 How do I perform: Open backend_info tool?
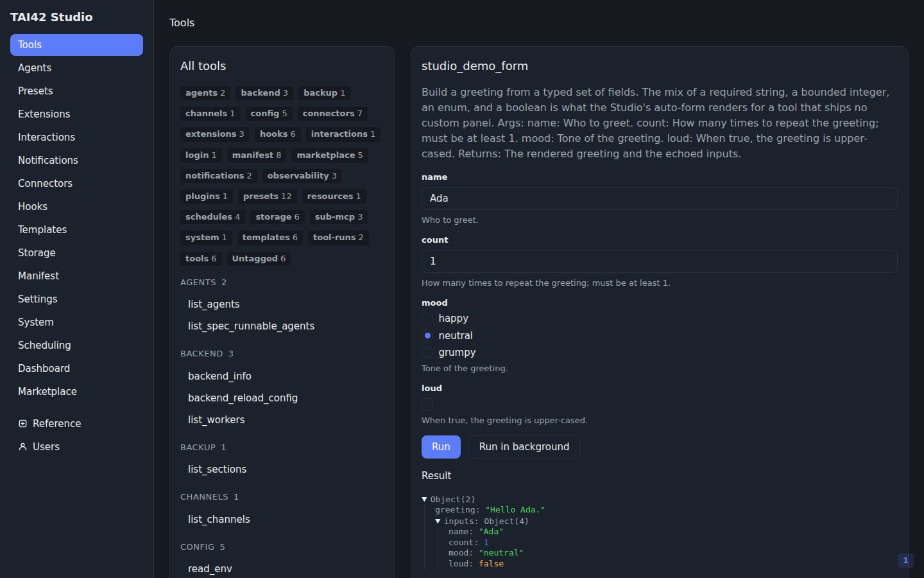click(282, 376)
